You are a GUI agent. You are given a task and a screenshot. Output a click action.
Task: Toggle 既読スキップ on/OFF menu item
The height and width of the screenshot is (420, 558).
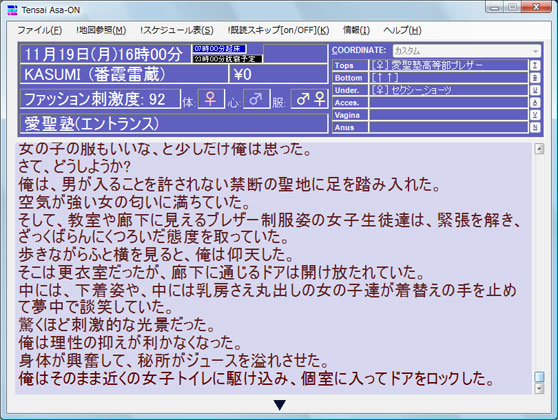tap(278, 30)
